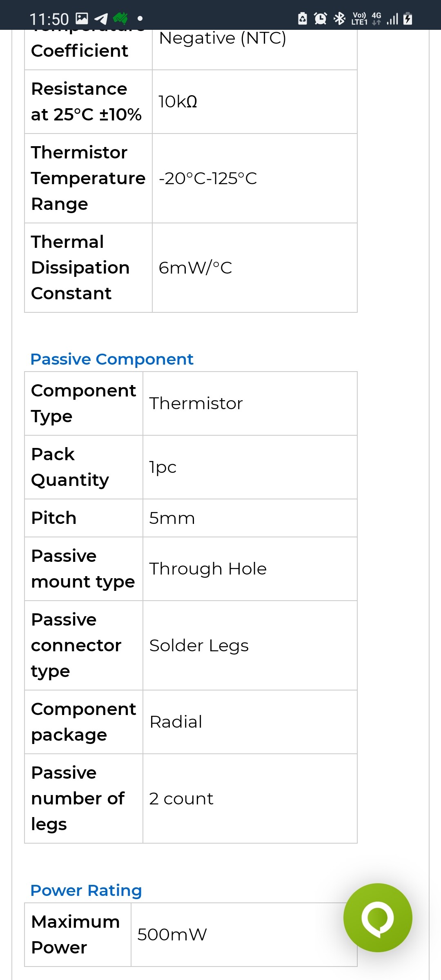441x980 pixels.
Task: Tap the alarm clock status icon
Action: pos(321,18)
